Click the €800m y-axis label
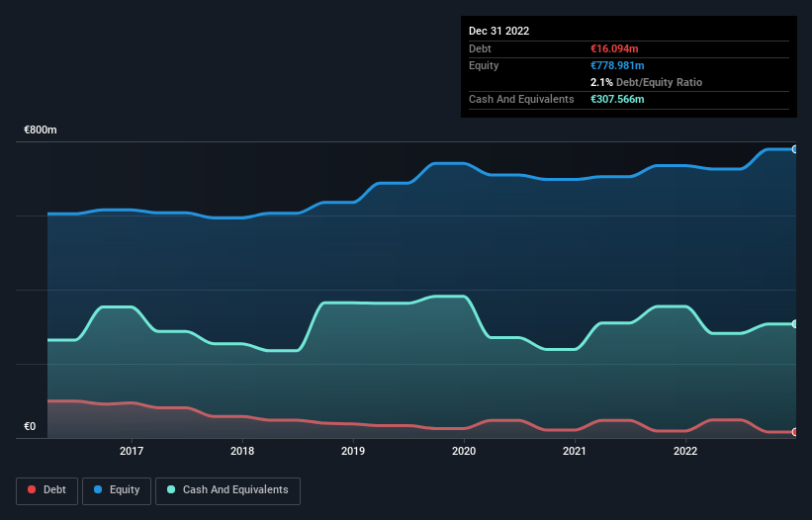This screenshot has width=812, height=520. click(41, 130)
